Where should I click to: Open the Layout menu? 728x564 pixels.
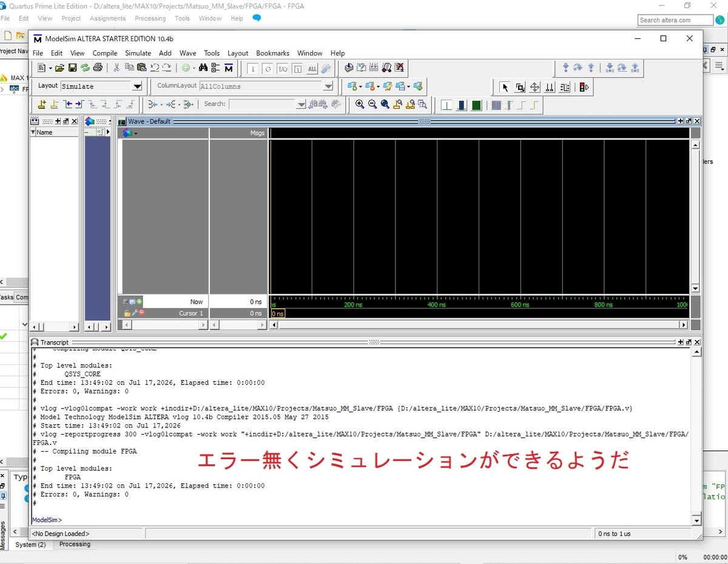[x=238, y=53]
